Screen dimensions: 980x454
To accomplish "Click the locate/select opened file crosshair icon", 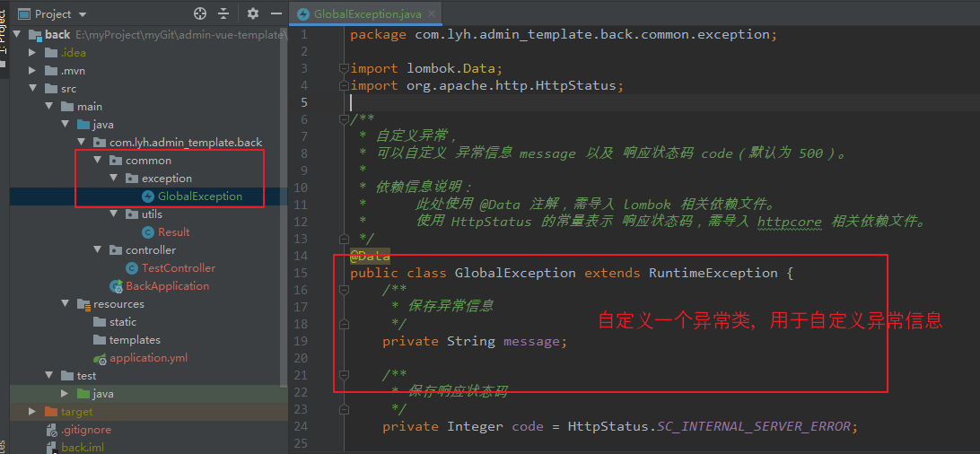I will pos(200,13).
